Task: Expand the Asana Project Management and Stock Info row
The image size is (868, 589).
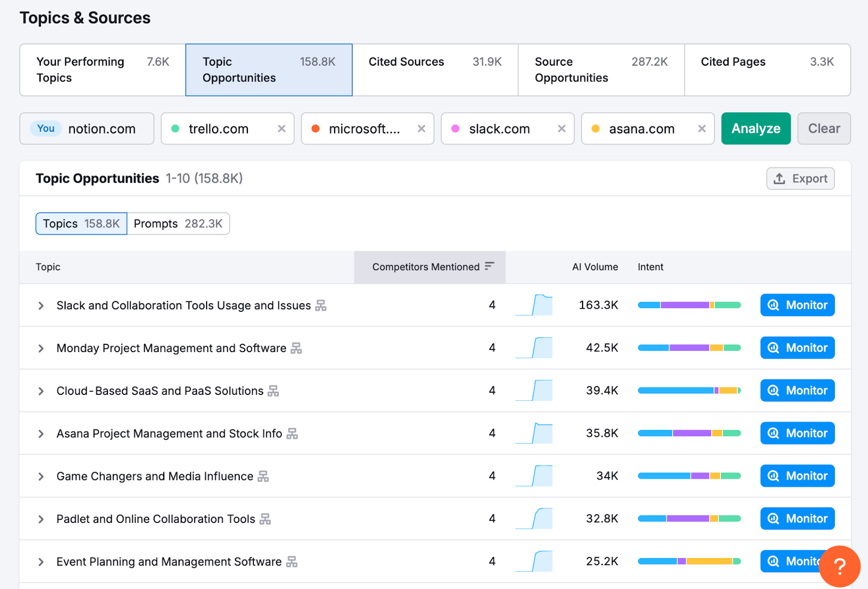Action: tap(41, 433)
